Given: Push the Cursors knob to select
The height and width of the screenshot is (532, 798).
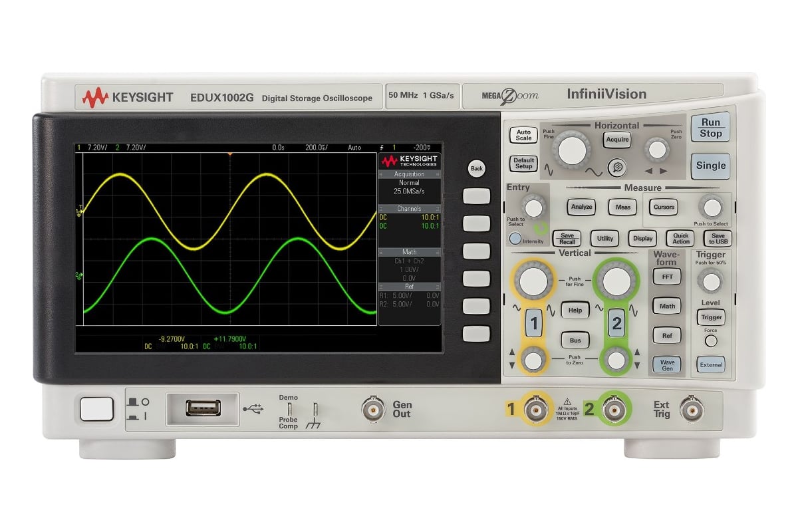Looking at the screenshot, I should 712,207.
